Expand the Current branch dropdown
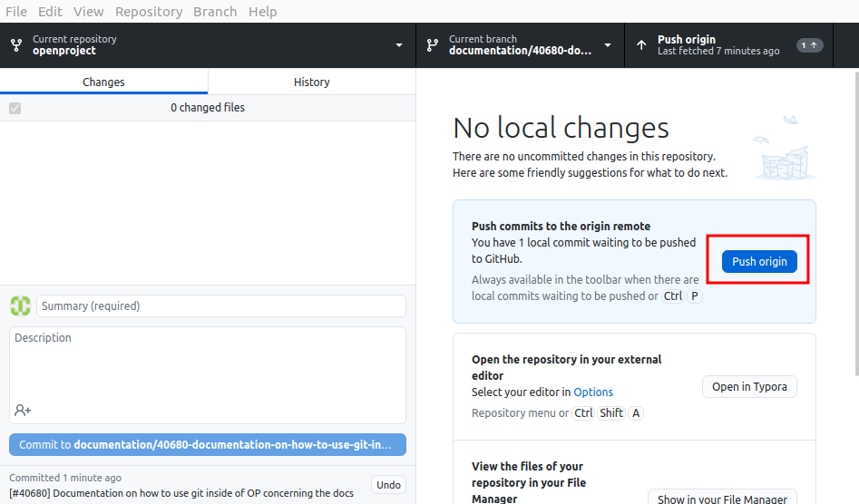Image resolution: width=859 pixels, height=504 pixels. pyautogui.click(x=608, y=45)
